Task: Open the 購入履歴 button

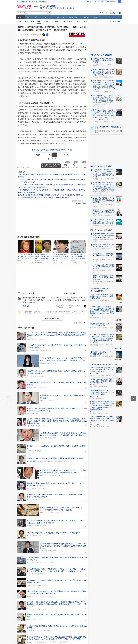Action: tap(112, 13)
